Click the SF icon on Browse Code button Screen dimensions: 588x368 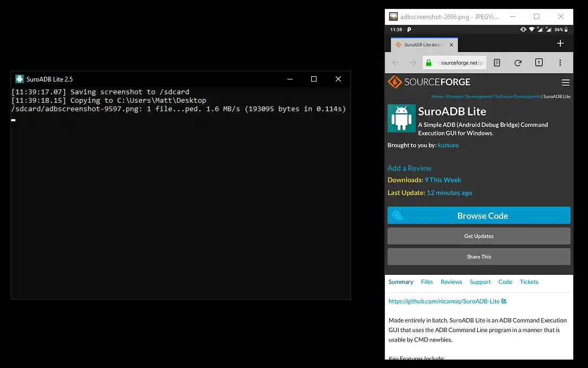click(397, 216)
